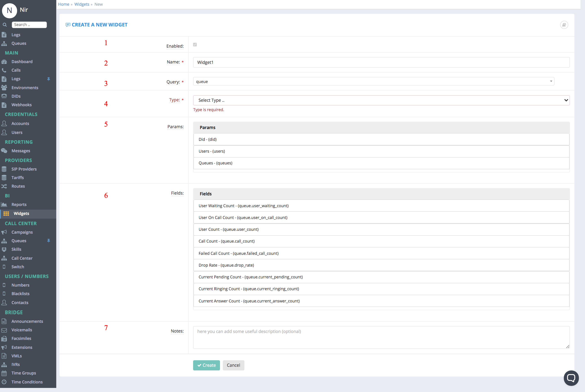This screenshot has width=585, height=392.
Task: Open the Query dropdown showing queue
Action: (374, 81)
